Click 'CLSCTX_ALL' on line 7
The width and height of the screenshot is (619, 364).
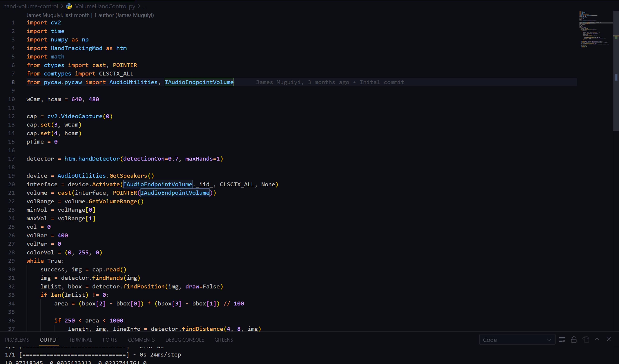(116, 74)
